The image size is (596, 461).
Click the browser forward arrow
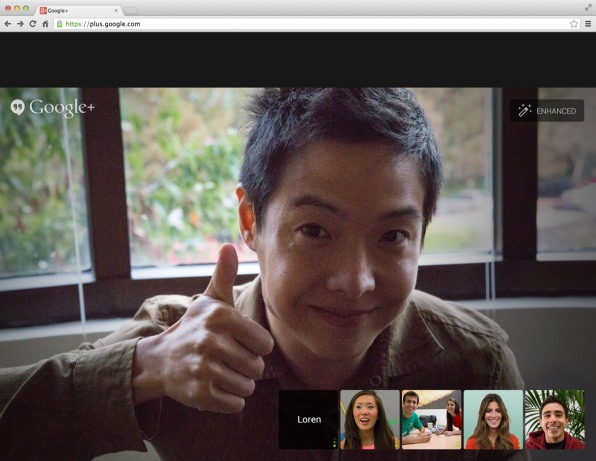click(20, 24)
